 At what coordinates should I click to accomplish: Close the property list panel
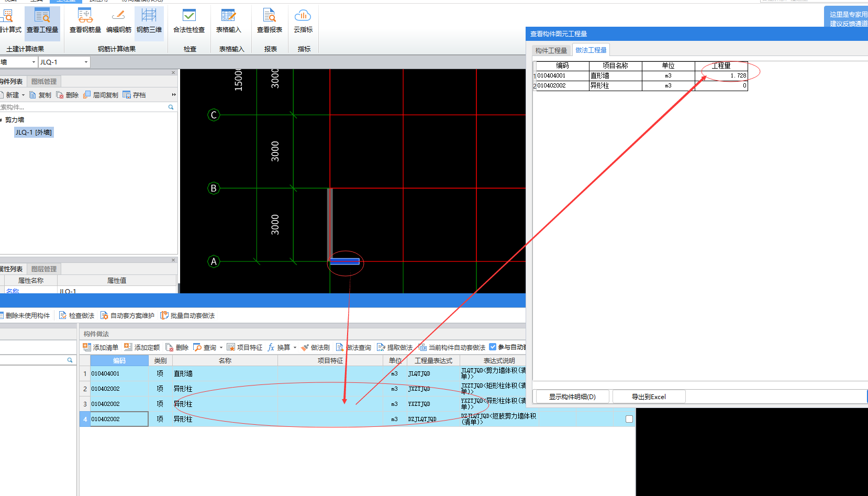[173, 260]
